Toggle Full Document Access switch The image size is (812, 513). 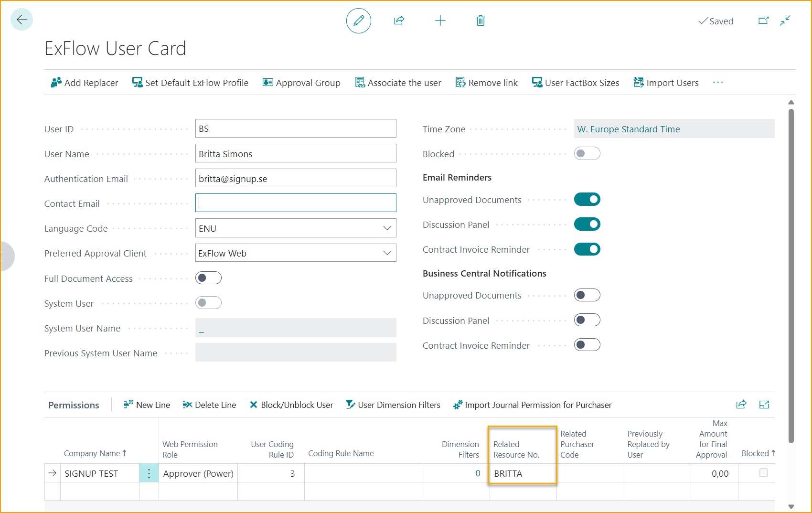pyautogui.click(x=208, y=278)
